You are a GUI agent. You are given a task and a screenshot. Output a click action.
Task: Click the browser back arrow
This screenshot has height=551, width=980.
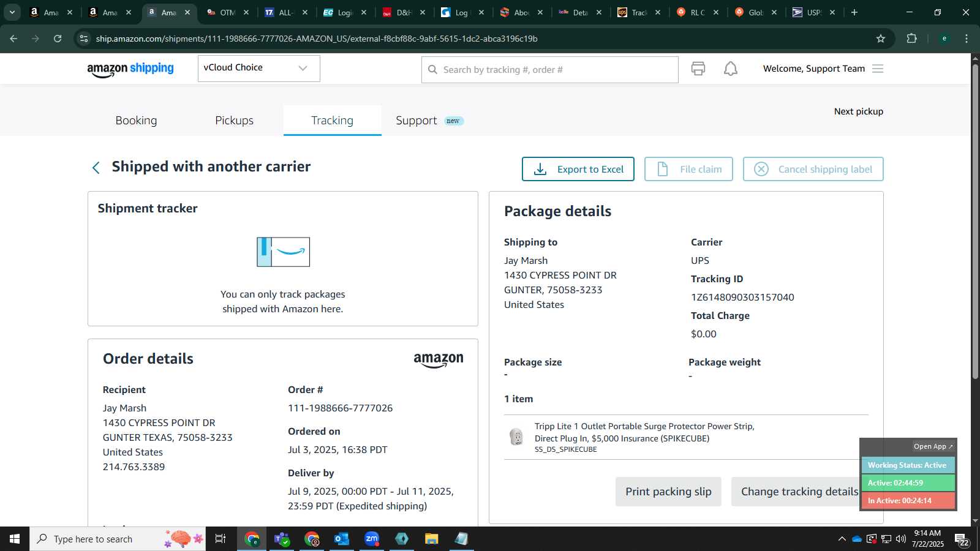(13, 39)
